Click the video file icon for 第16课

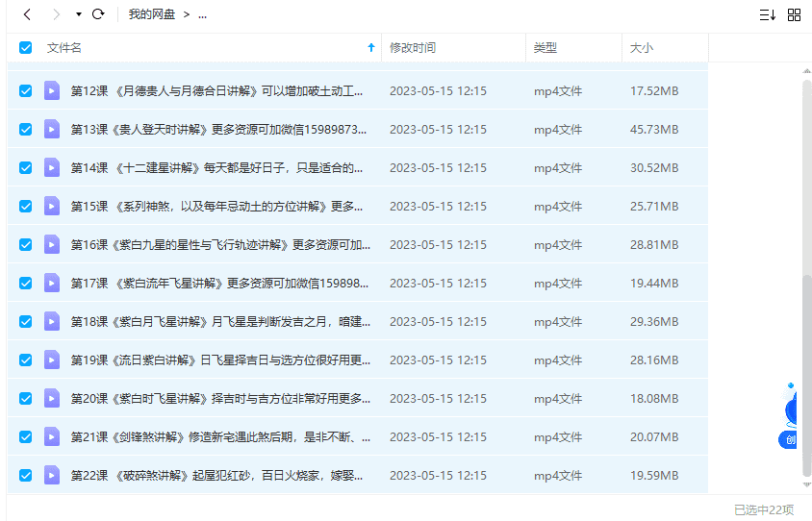tap(52, 244)
